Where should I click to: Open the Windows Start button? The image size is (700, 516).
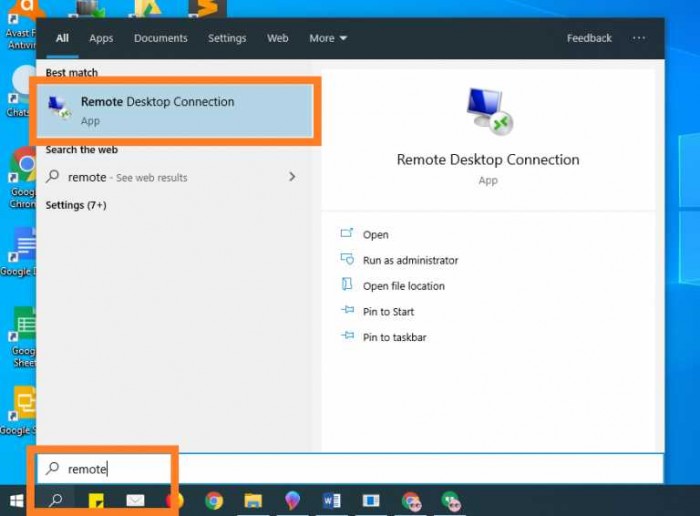click(17, 501)
